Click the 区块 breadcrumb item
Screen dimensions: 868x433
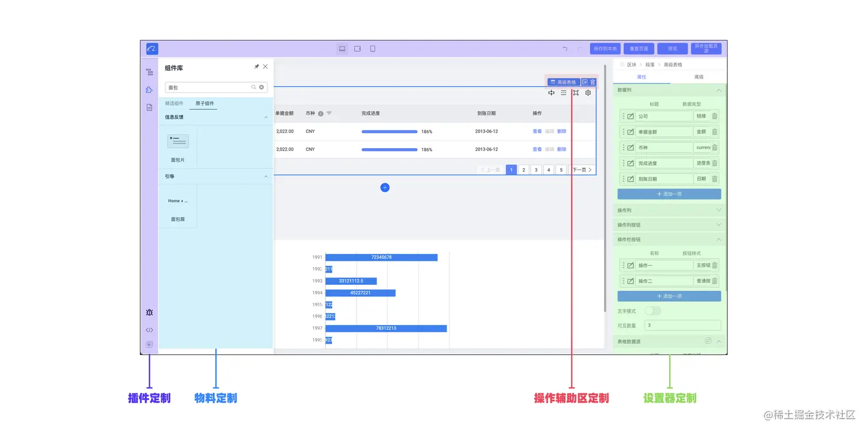(631, 65)
